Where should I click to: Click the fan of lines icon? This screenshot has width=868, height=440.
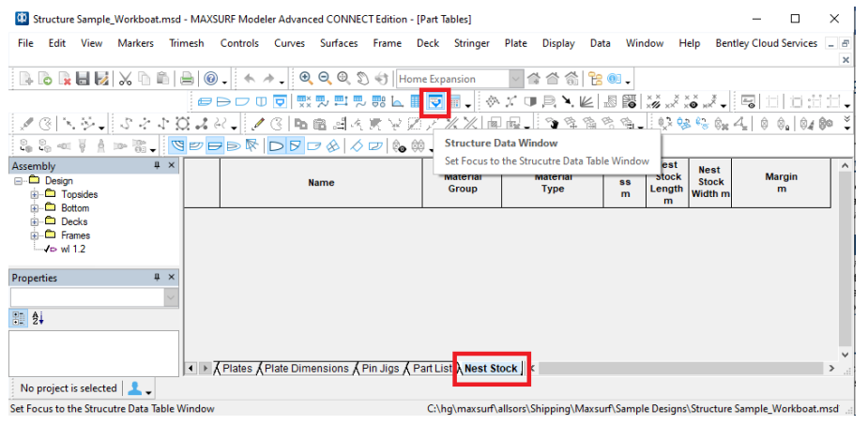pyautogui.click(x=586, y=102)
